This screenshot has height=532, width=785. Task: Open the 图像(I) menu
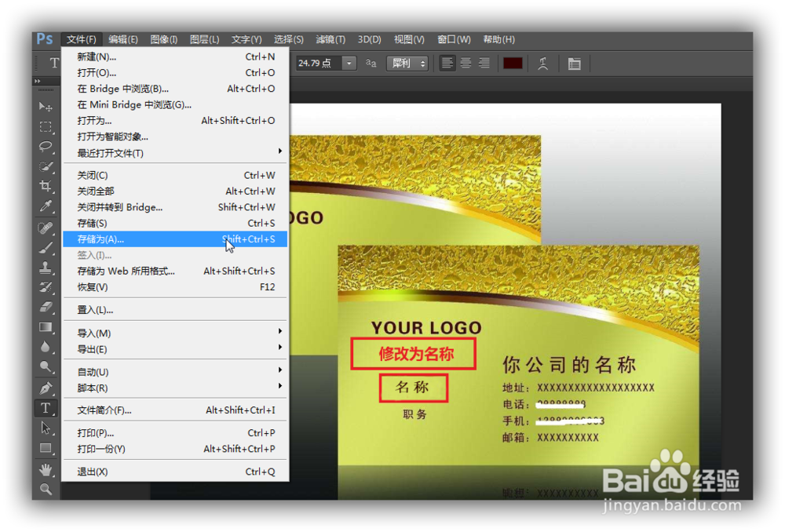coord(164,39)
